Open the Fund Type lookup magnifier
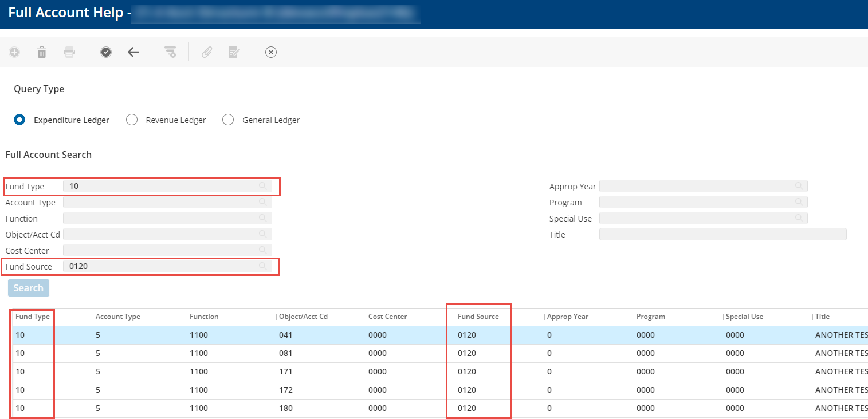 click(x=262, y=186)
